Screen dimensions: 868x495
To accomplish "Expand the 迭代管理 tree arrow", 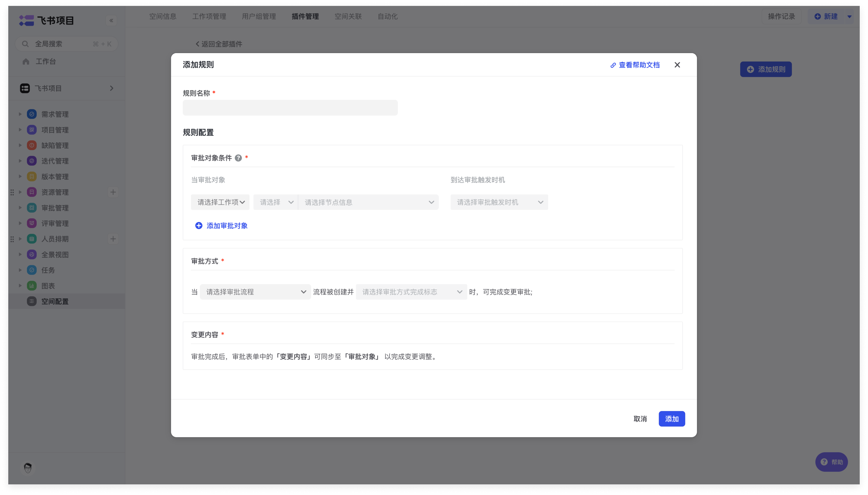I will 20,161.
